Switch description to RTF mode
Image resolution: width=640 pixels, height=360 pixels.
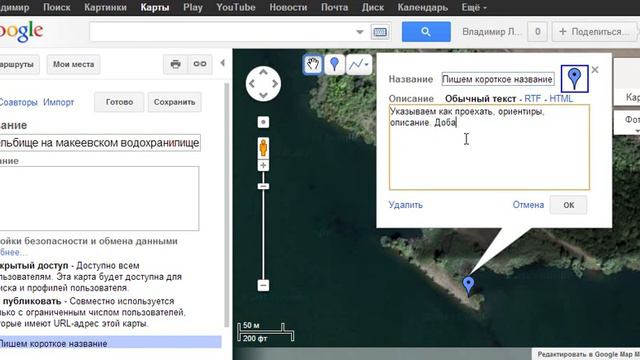532,98
